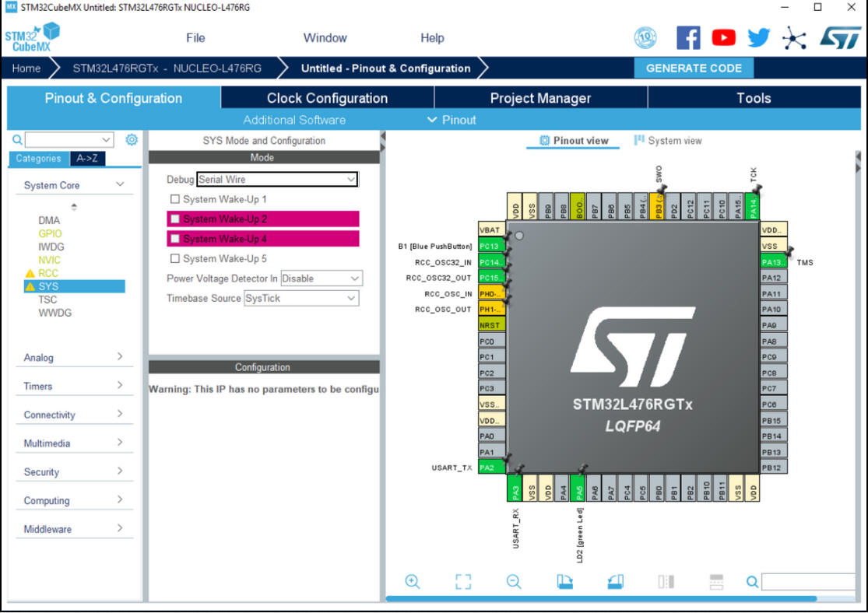Image resolution: width=868 pixels, height=613 pixels.
Task: Enable System Wake-Up 5 checkbox
Action: pyautogui.click(x=175, y=259)
